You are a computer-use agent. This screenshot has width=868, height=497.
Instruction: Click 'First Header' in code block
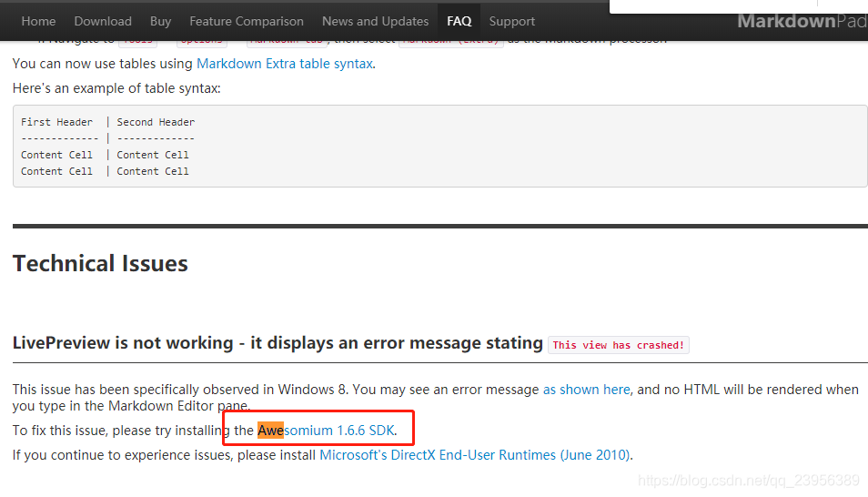click(57, 122)
